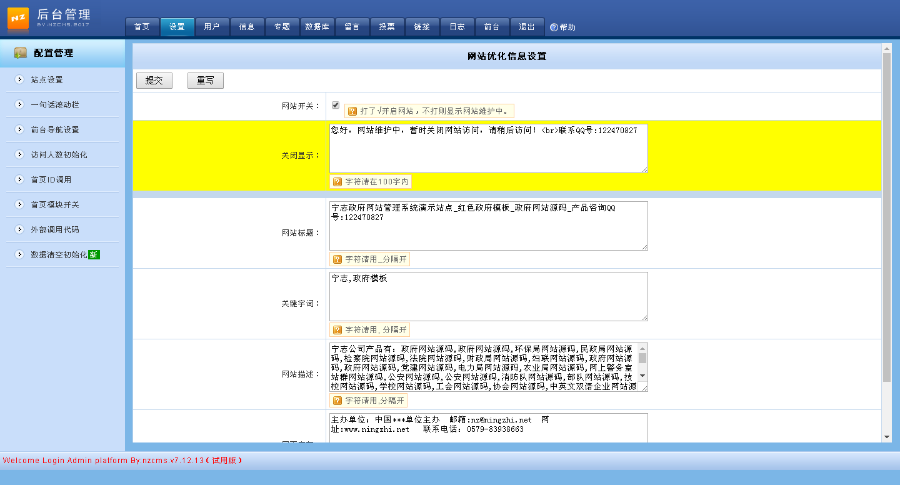The width and height of the screenshot is (900, 485).
Task: Open 站点设置 in the sidebar
Action: (47, 80)
